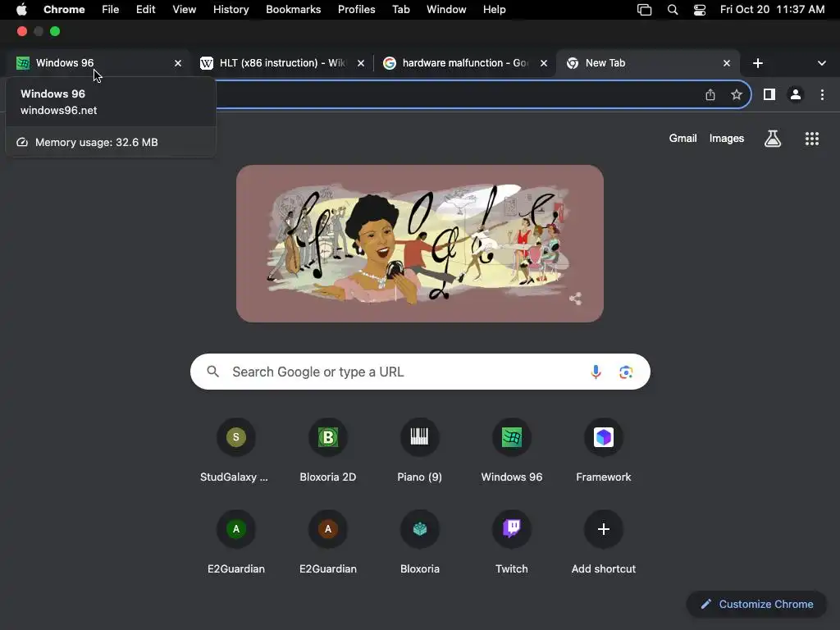
Task: Close the hardware malfunction tab
Action: click(x=544, y=63)
